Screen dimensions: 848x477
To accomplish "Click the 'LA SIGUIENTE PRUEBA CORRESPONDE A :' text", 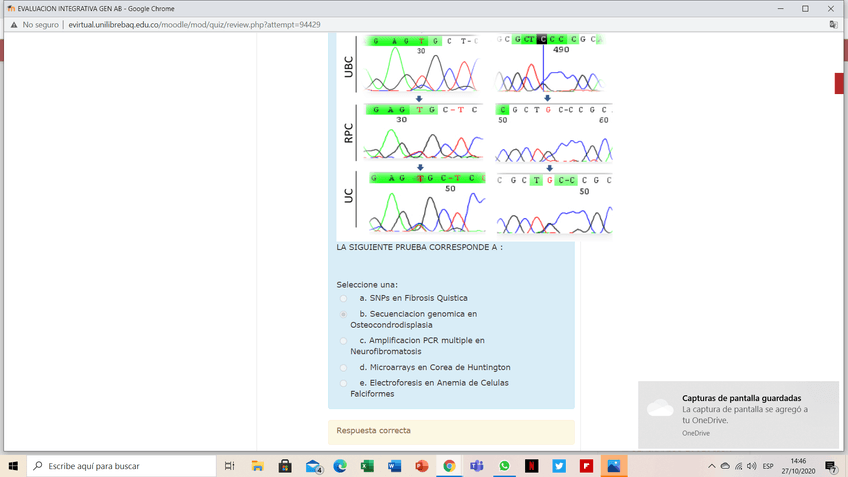I will [420, 247].
